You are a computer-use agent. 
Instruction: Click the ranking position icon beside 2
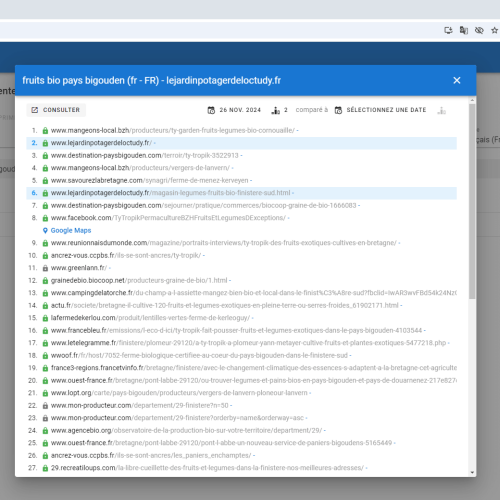276,110
